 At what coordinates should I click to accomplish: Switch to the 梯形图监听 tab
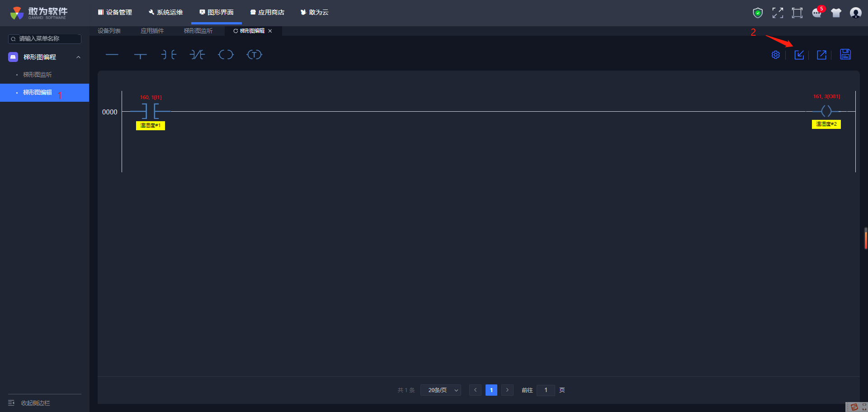[198, 31]
